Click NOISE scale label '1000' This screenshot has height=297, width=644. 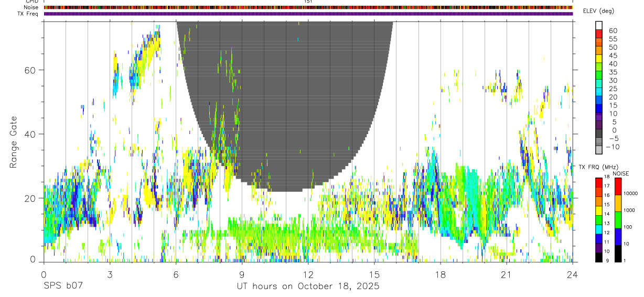[x=629, y=210]
